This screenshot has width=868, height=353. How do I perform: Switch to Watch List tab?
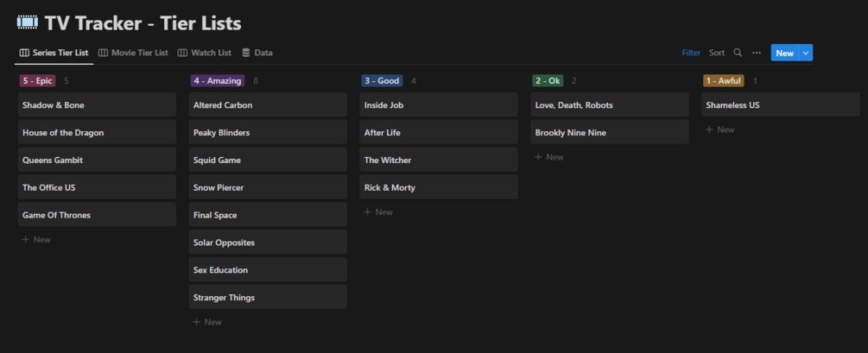[x=206, y=53]
